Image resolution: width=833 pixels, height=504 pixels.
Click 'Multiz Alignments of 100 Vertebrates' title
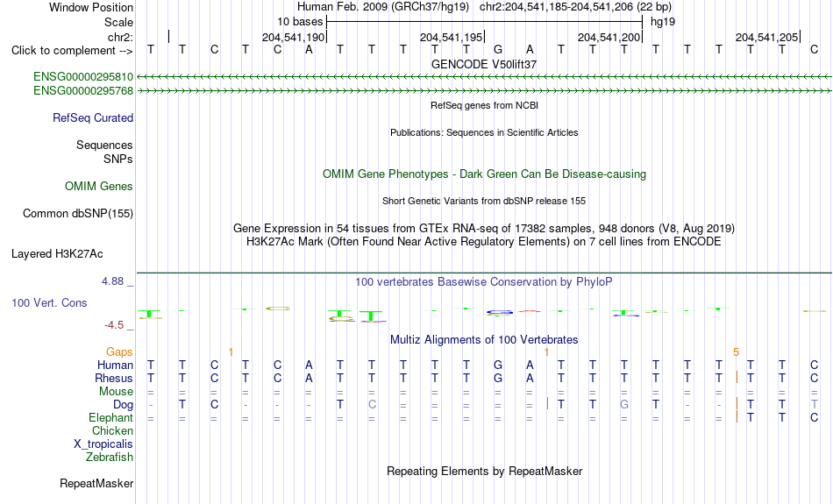pos(484,339)
